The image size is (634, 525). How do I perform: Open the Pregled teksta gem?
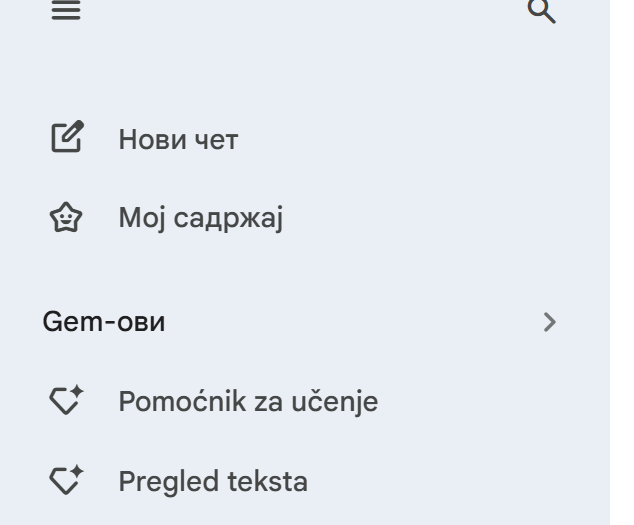pos(212,481)
